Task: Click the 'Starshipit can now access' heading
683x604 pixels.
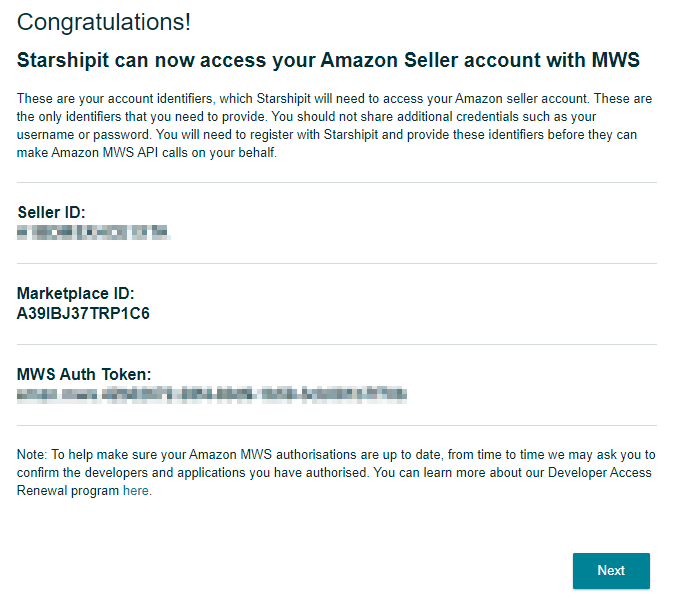Action: point(328,60)
